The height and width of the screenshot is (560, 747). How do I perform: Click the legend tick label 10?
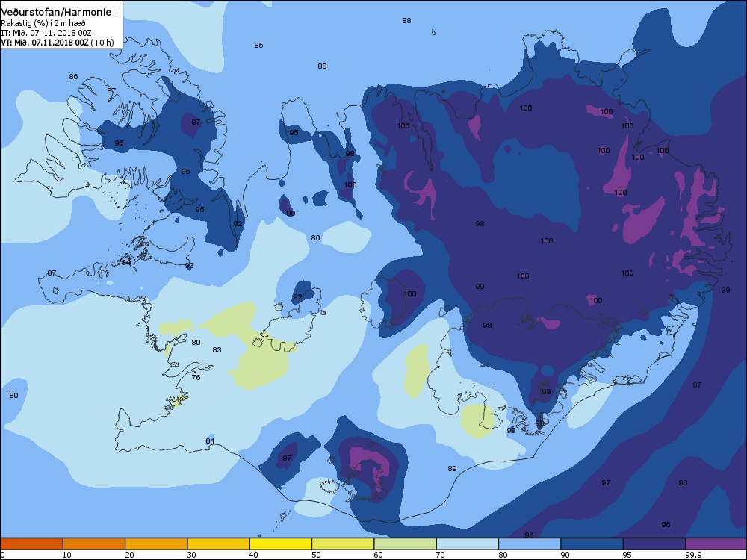tap(66, 555)
